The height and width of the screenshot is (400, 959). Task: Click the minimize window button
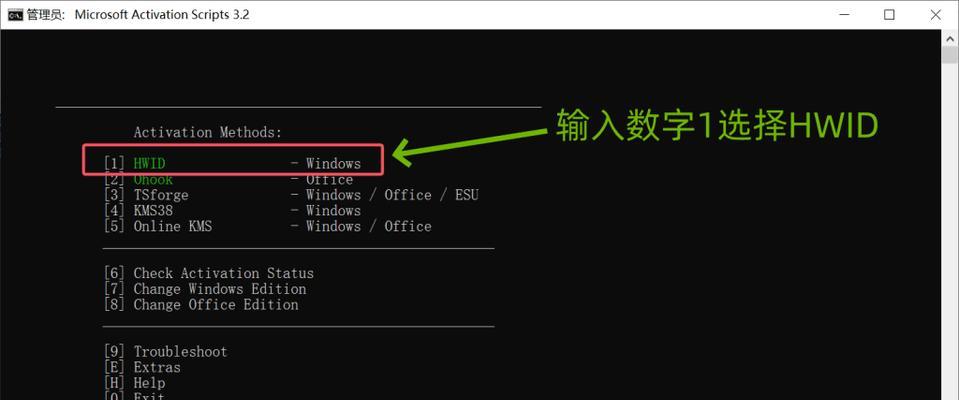point(843,15)
